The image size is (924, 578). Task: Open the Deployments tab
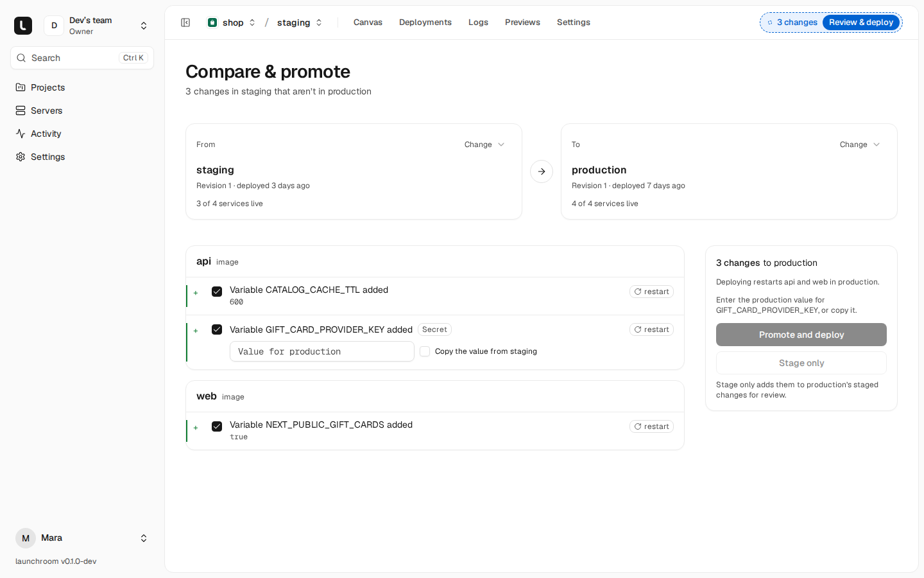(x=425, y=22)
